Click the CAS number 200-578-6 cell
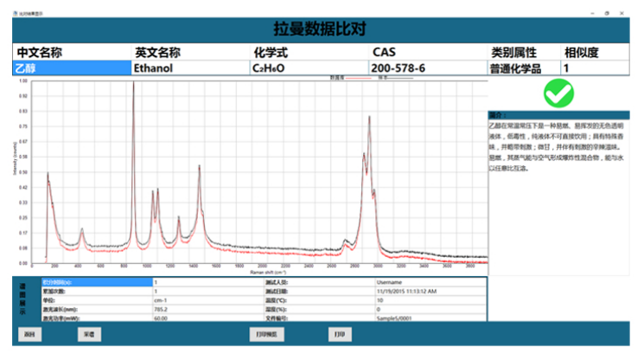This screenshot has height=354, width=644. point(427,68)
